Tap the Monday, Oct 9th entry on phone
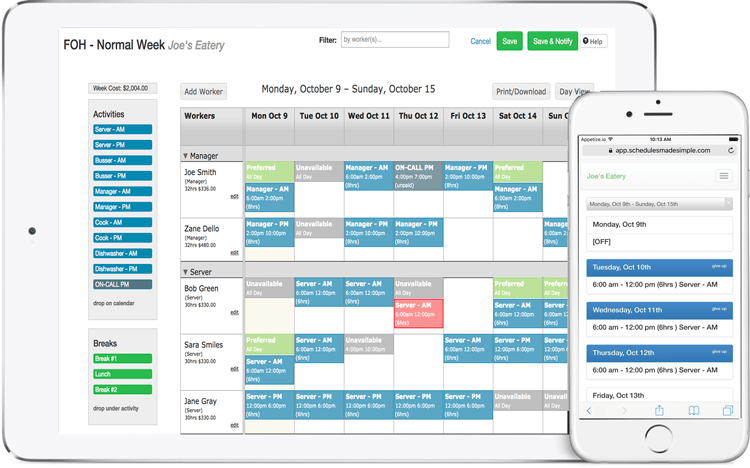 (x=659, y=234)
